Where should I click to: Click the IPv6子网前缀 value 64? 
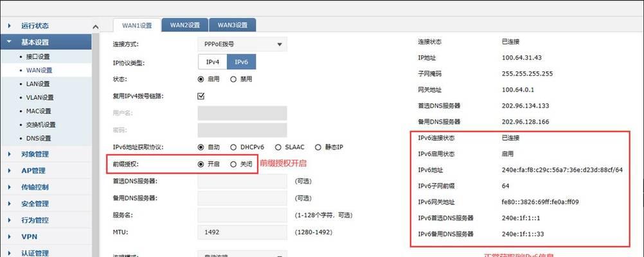click(x=506, y=186)
